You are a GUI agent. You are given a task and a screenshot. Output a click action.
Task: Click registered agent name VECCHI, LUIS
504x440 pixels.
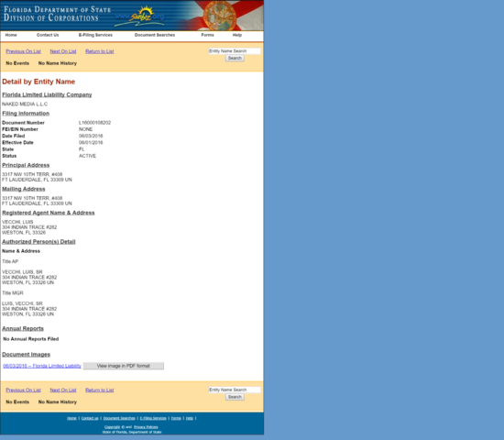coord(17,222)
